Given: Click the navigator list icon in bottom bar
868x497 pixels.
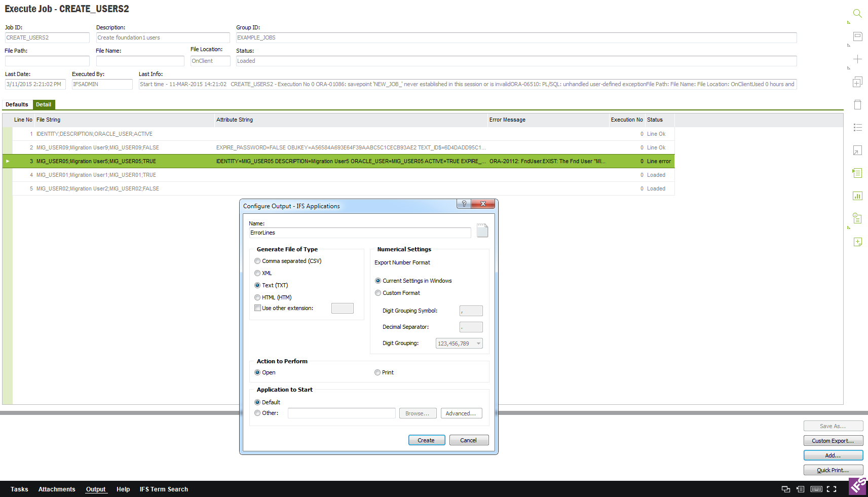Looking at the screenshot, I should 801,489.
